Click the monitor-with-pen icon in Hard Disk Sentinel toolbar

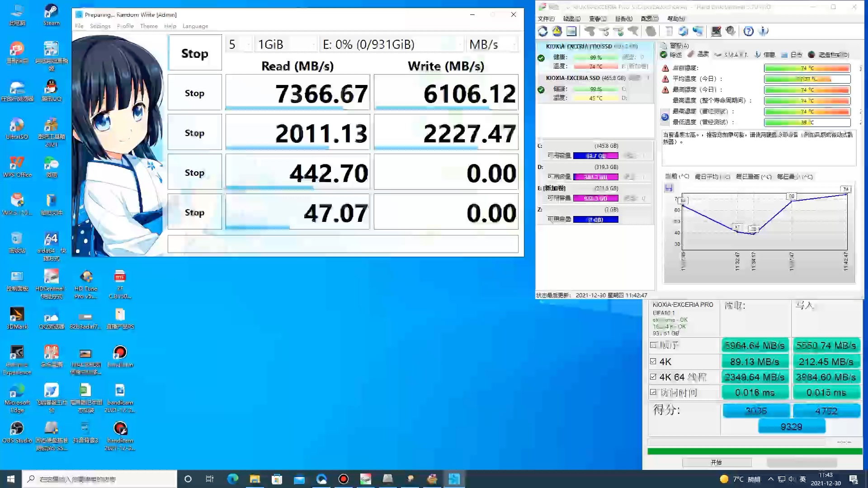click(716, 31)
